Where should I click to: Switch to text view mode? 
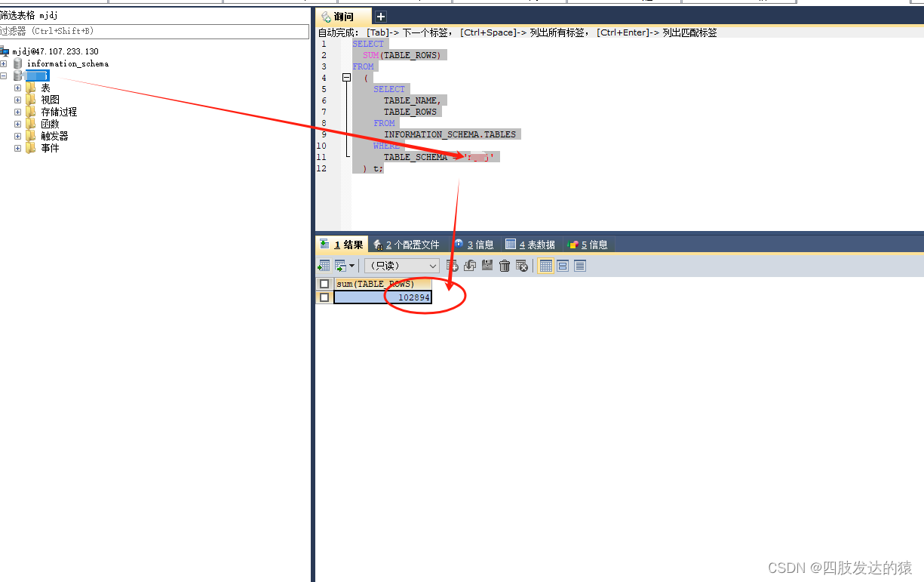click(x=580, y=266)
